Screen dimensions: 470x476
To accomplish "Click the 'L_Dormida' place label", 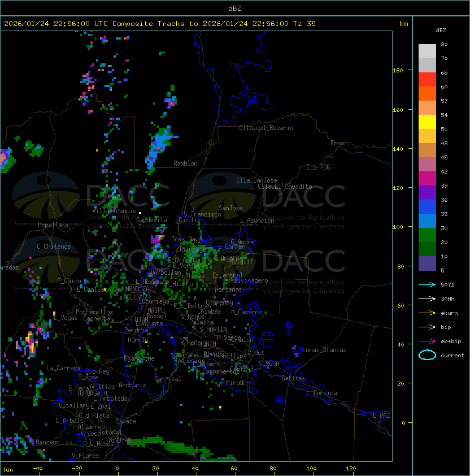I will point(321,393).
